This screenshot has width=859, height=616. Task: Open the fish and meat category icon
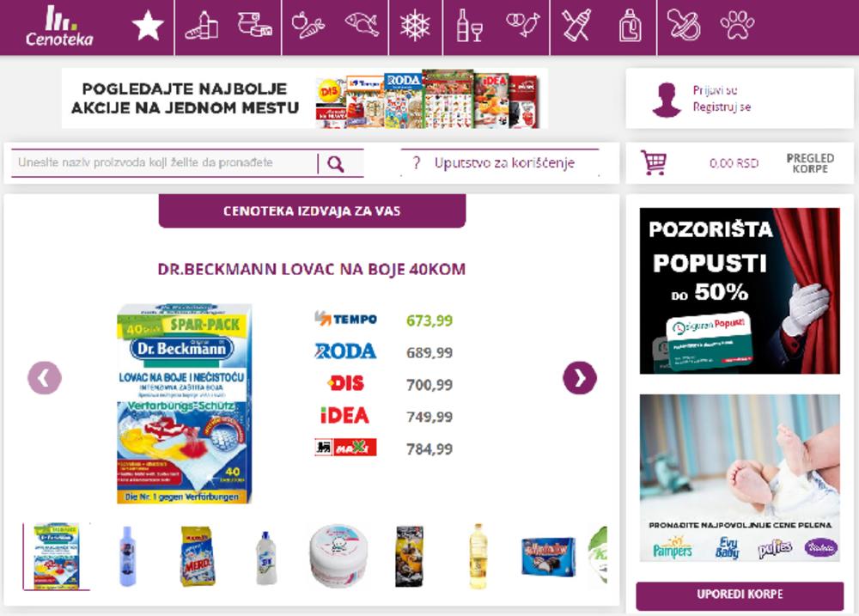(x=362, y=25)
